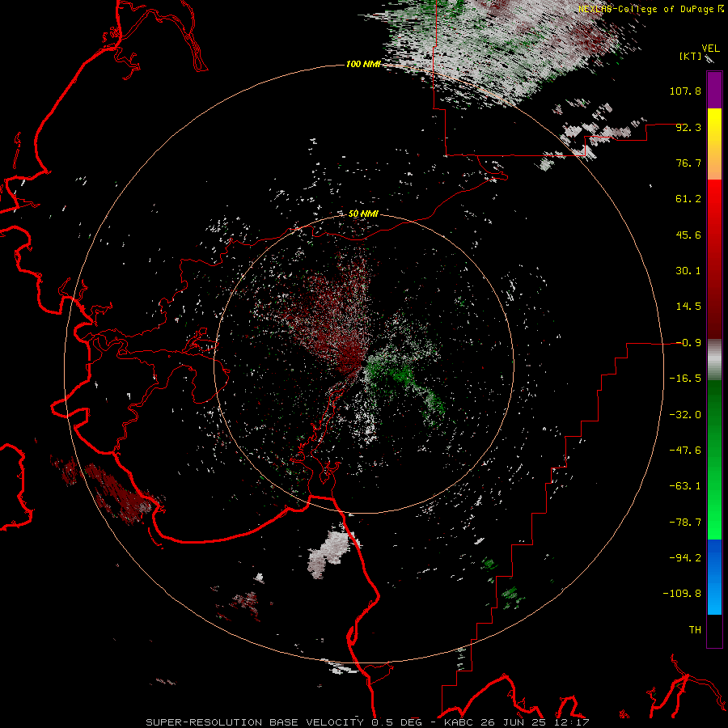Pick the gray near-zero segment of the velocity scale

(714, 360)
